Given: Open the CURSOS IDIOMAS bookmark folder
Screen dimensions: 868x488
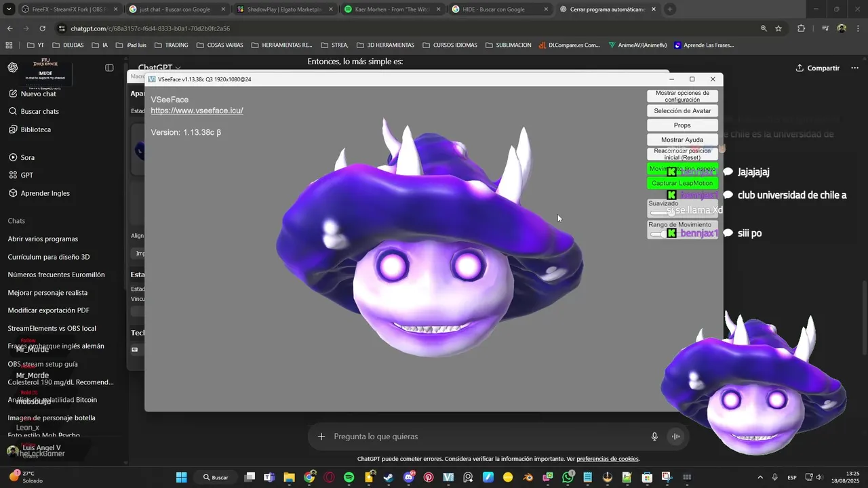Looking at the screenshot, I should 450,45.
